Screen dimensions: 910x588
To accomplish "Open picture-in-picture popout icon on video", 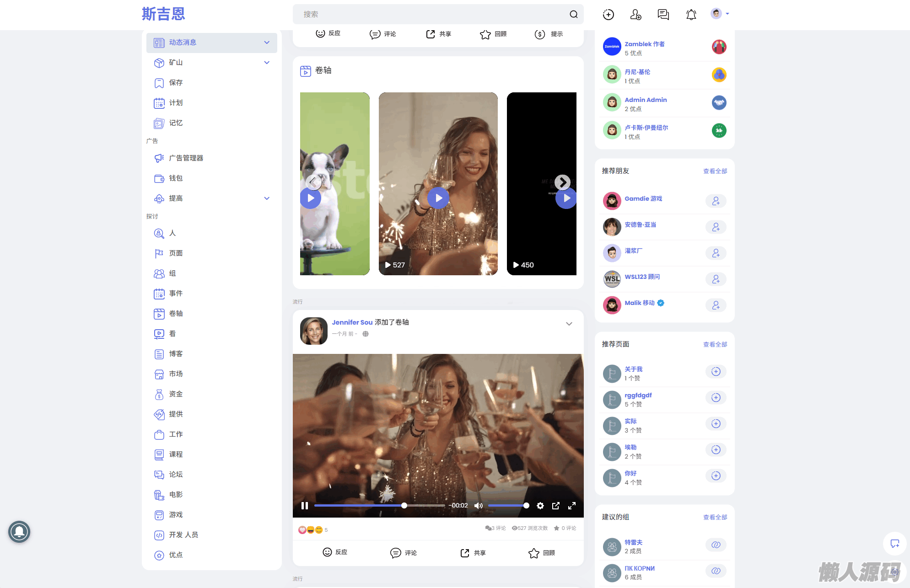I will pos(555,506).
